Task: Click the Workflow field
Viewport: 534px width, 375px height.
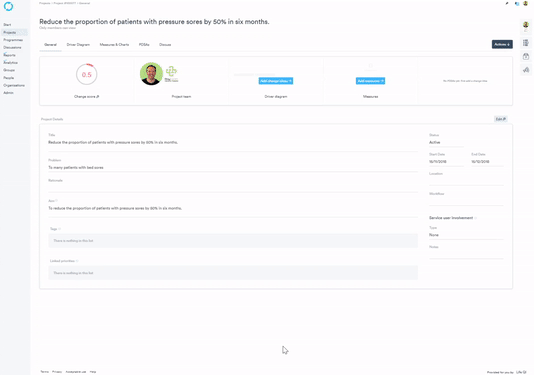Action: click(x=466, y=201)
